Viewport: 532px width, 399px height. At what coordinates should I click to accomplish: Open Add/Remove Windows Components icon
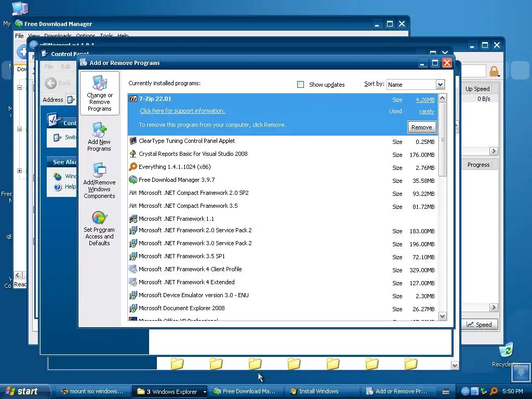coord(99,180)
